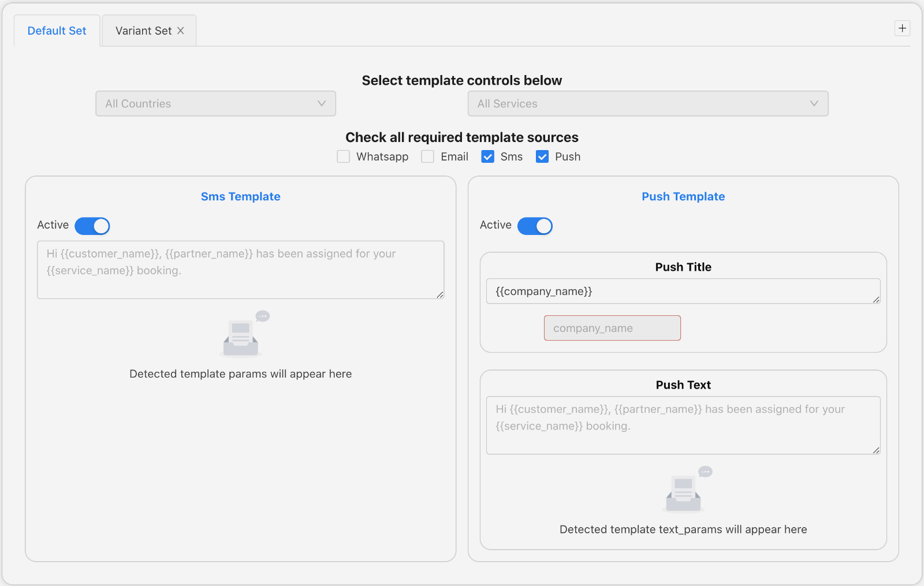Open the All Countries dropdown
This screenshot has width=924, height=586.
pyautogui.click(x=215, y=103)
